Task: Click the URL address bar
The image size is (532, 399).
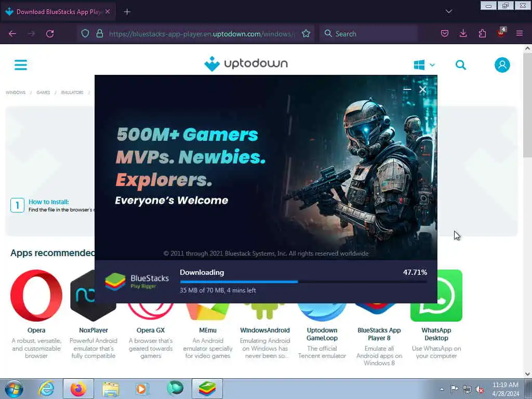Action: pos(202,34)
